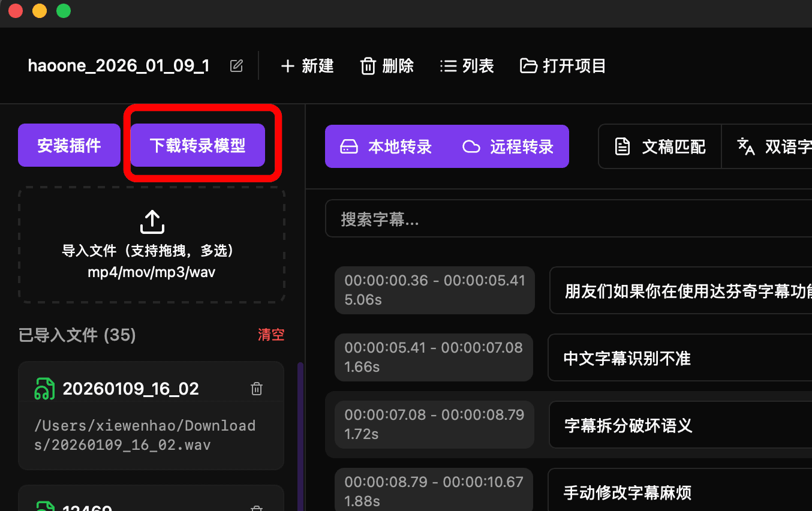This screenshot has width=812, height=511.
Task: Click 清空 to clear imported files
Action: pos(271,335)
